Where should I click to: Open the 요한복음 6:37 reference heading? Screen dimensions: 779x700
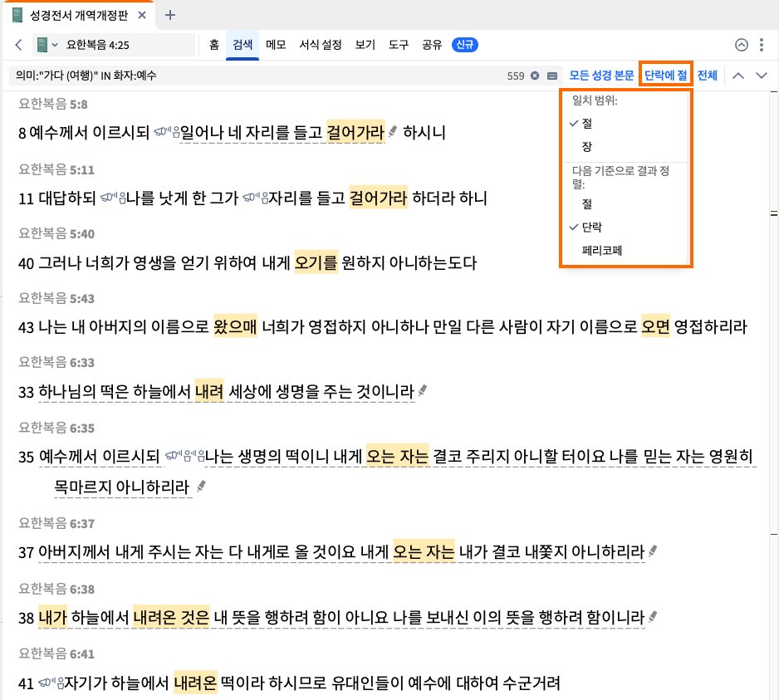[x=56, y=523]
